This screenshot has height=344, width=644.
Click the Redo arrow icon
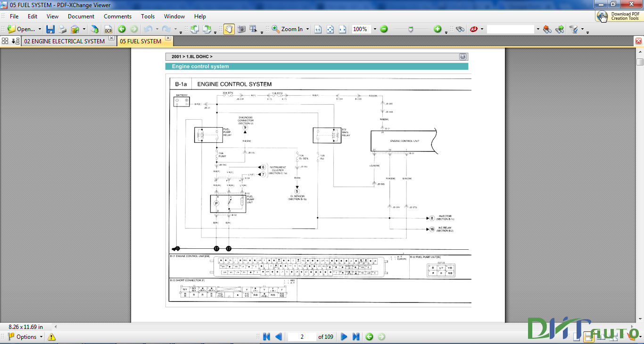[x=166, y=29]
